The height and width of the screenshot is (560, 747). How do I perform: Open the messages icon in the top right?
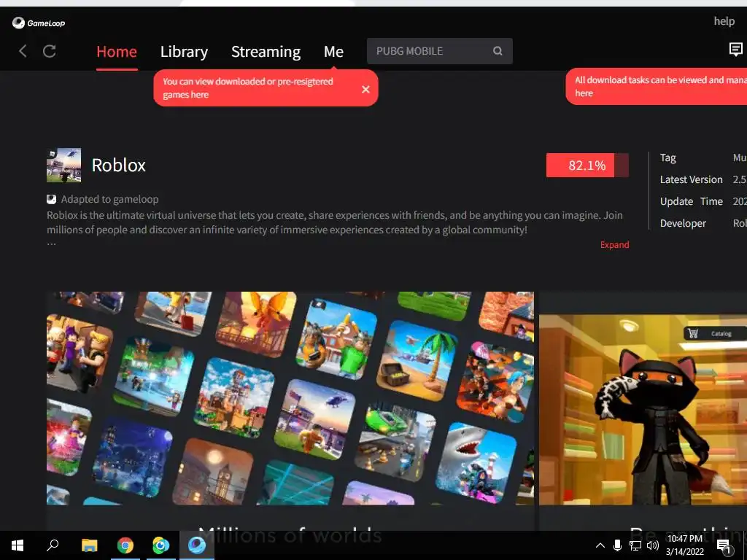coord(735,49)
